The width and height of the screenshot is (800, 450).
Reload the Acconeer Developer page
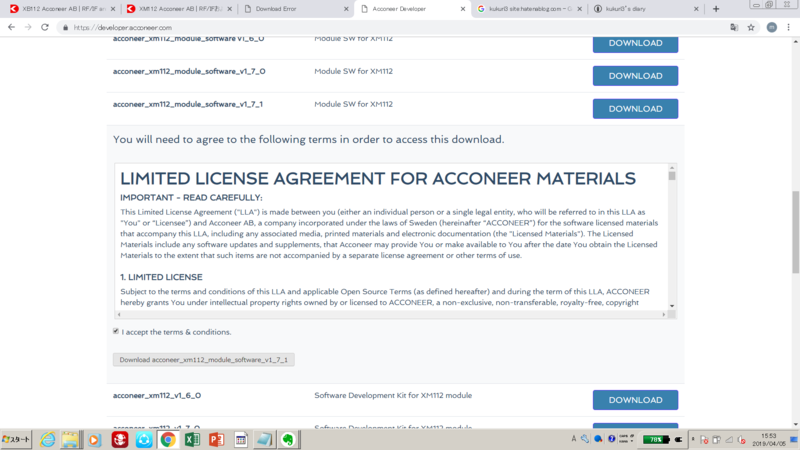coord(45,28)
